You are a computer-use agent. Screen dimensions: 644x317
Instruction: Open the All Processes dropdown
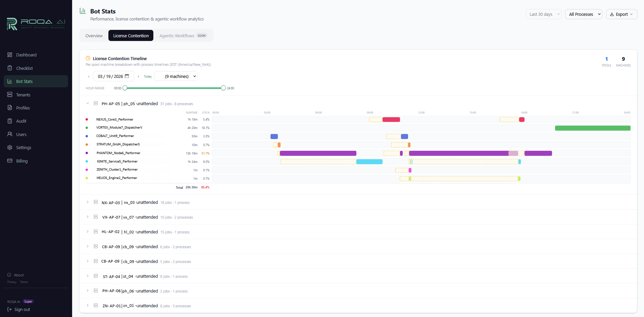[x=584, y=14]
